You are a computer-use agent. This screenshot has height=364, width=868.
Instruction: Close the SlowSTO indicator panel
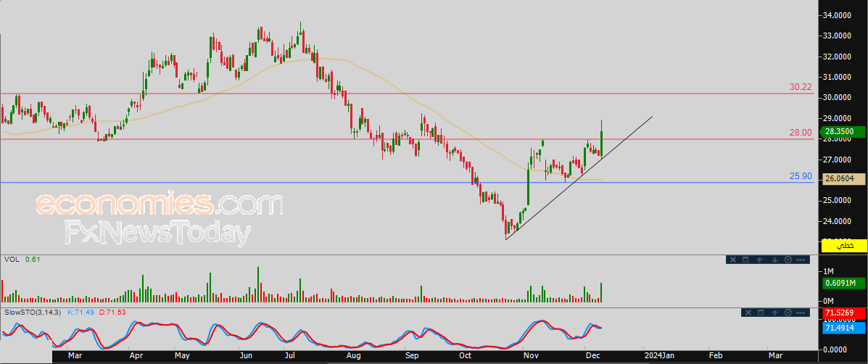(x=747, y=313)
